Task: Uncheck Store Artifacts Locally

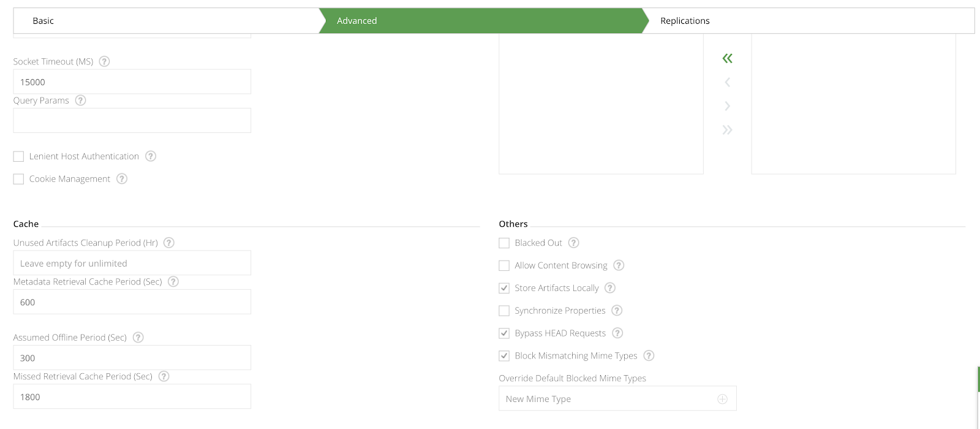Action: 504,288
